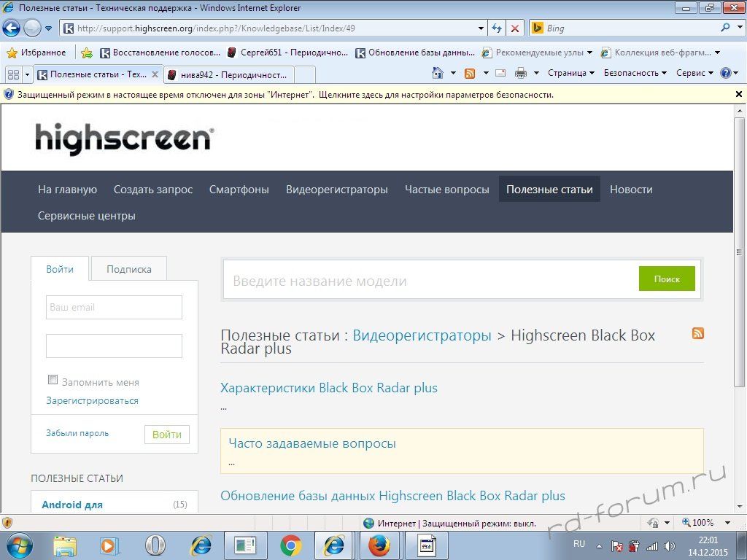
Task: Click Add to favorites bar star icon
Action: [87, 52]
